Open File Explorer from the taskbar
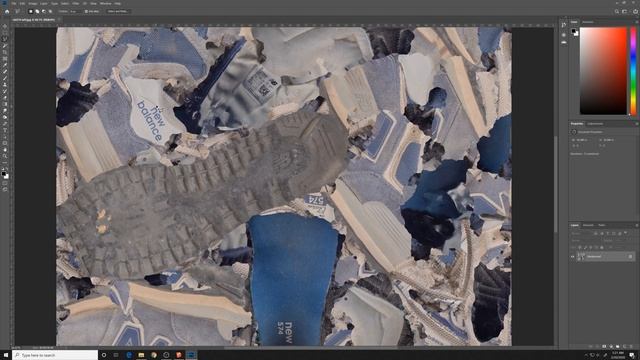This screenshot has width=640, height=360. click(141, 355)
